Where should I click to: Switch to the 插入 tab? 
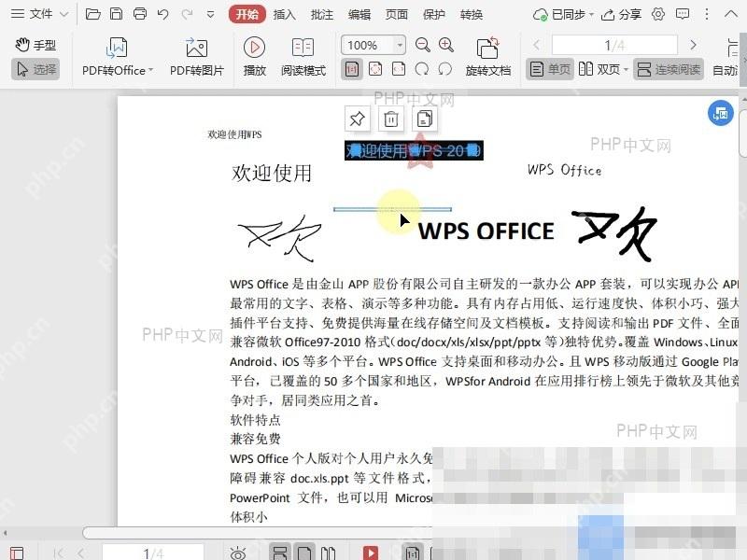pos(285,15)
